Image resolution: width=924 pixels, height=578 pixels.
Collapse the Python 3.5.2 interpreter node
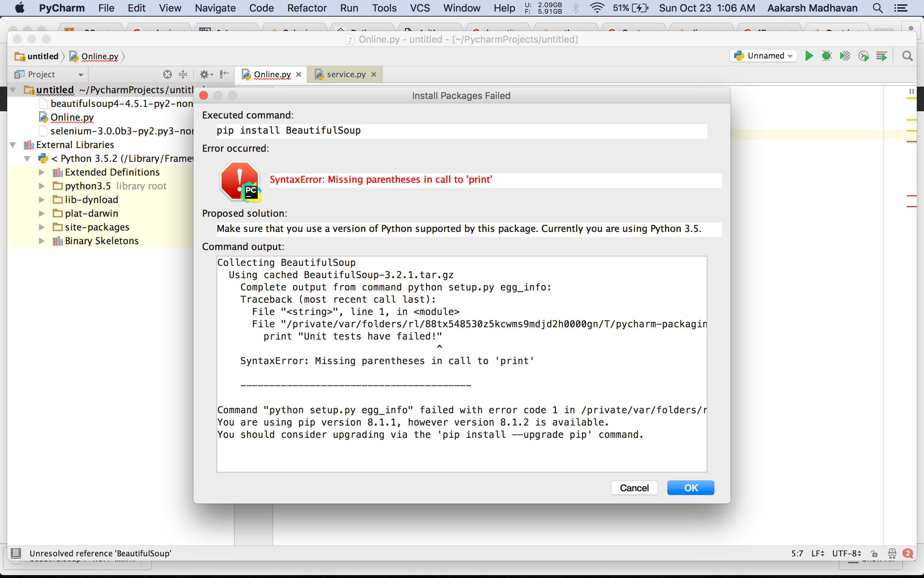coord(27,159)
